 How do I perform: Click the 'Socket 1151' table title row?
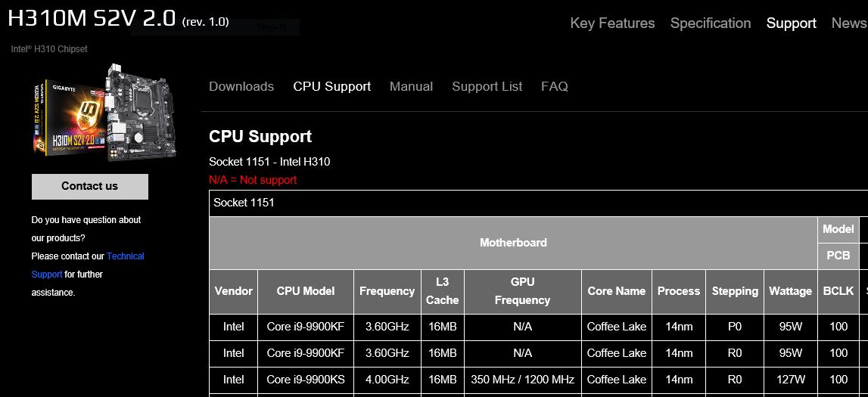pyautogui.click(x=538, y=203)
